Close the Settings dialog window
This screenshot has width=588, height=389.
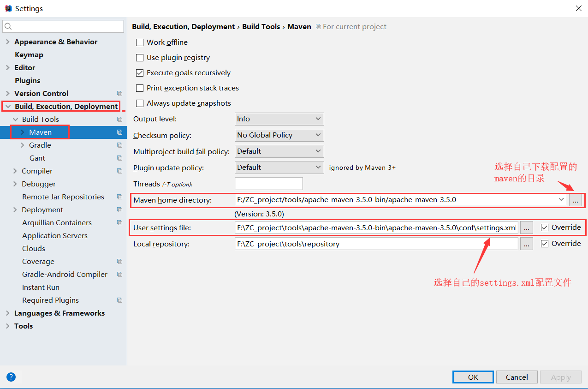(x=578, y=8)
